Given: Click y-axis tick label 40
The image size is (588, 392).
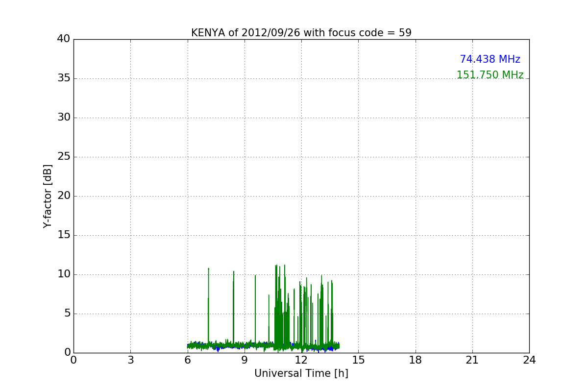Looking at the screenshot, I should pos(64,39).
